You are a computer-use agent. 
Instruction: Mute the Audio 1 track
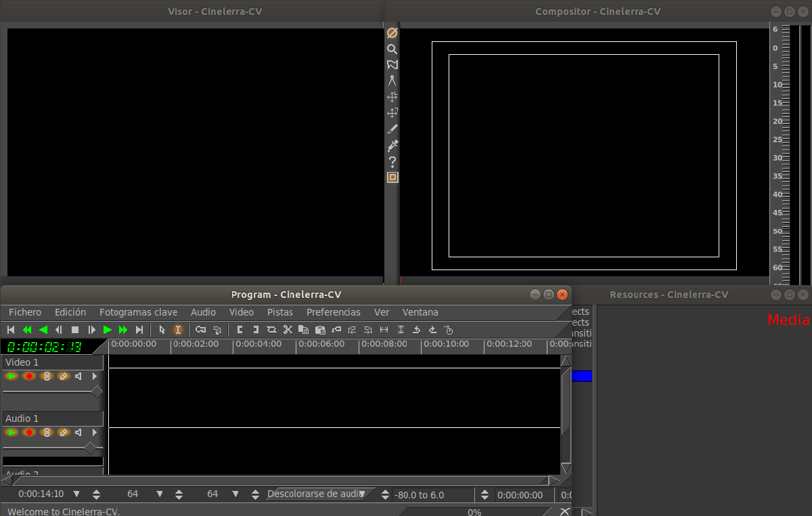pyautogui.click(x=78, y=432)
